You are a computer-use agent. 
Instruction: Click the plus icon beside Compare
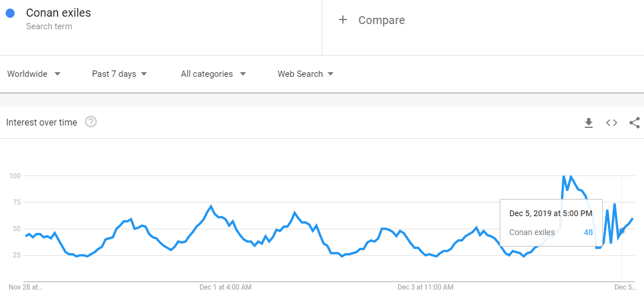click(343, 20)
